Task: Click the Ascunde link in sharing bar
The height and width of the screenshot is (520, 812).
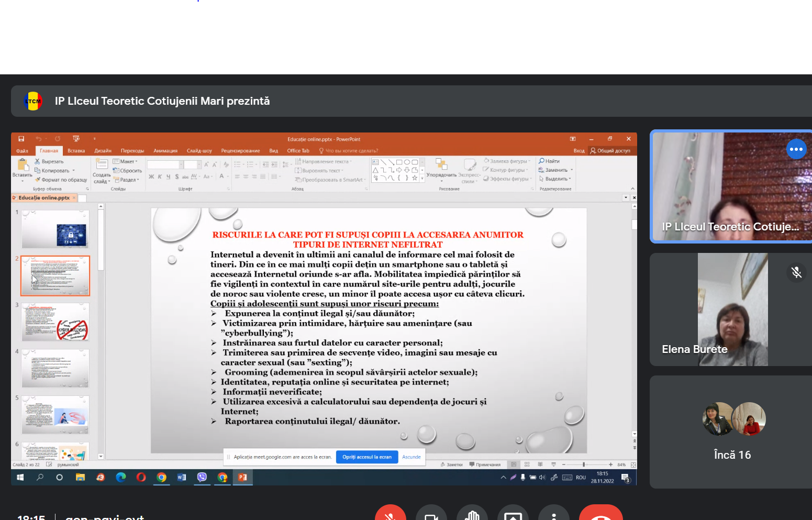Action: coord(411,457)
